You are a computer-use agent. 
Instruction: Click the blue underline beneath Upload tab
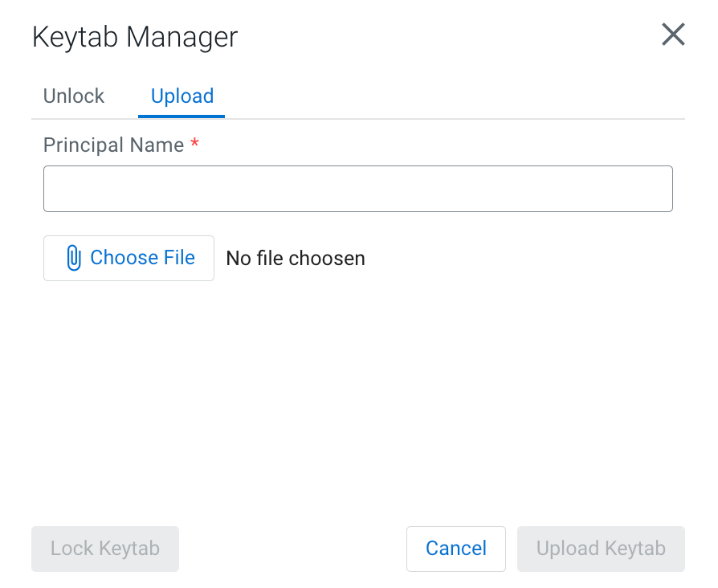pos(182,116)
